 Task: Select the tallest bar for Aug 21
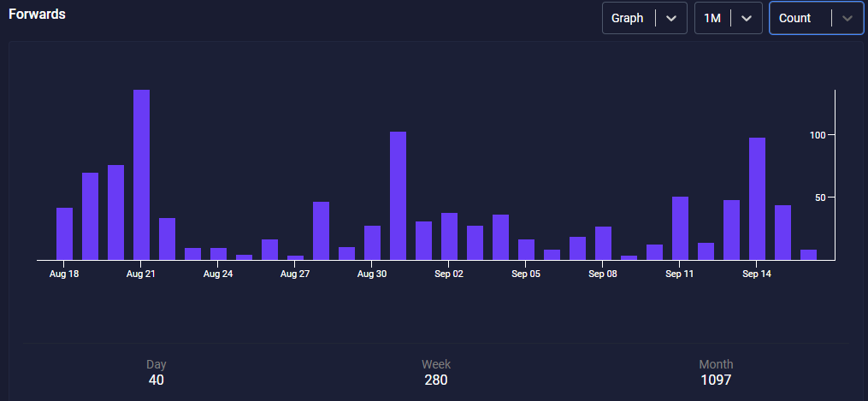click(141, 174)
